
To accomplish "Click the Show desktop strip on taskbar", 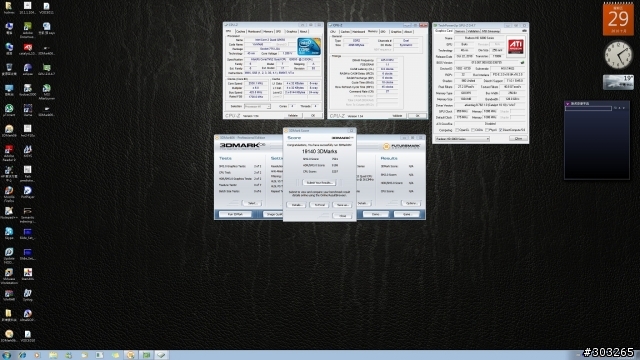I will coord(637,355).
